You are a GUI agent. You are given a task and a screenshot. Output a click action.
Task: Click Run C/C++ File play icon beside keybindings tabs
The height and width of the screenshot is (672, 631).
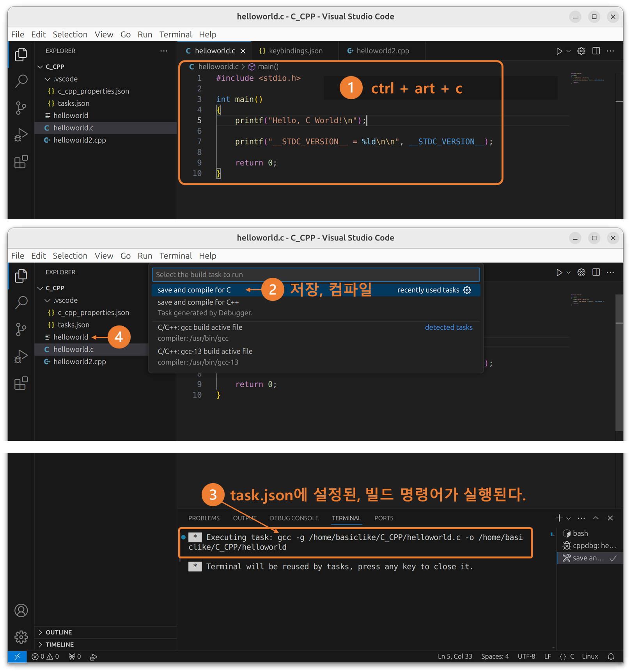[x=559, y=51]
